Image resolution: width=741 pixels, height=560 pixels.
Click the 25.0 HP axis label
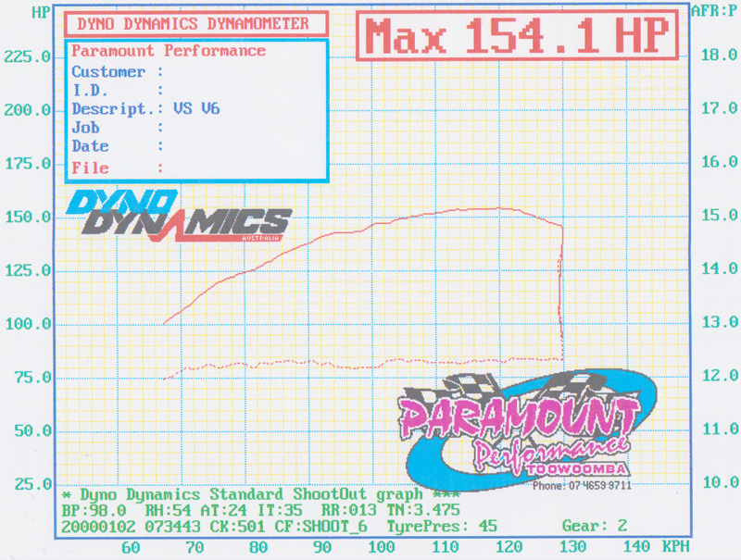click(32, 483)
